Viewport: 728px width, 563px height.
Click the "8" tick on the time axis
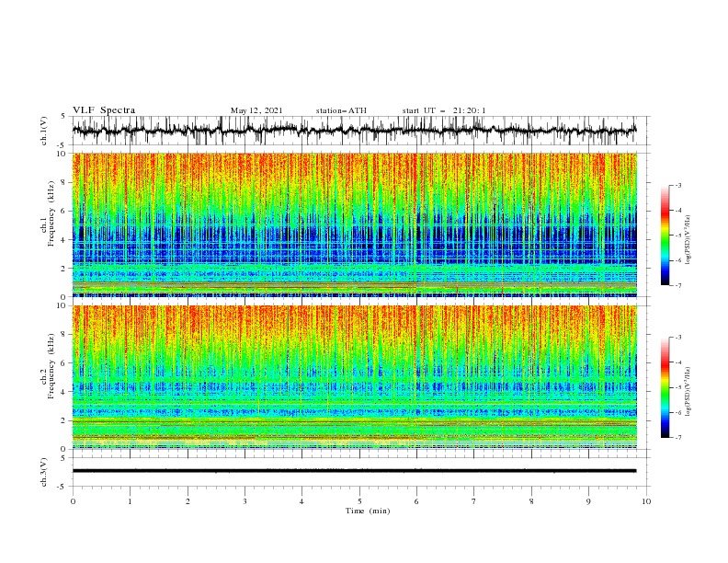click(531, 501)
